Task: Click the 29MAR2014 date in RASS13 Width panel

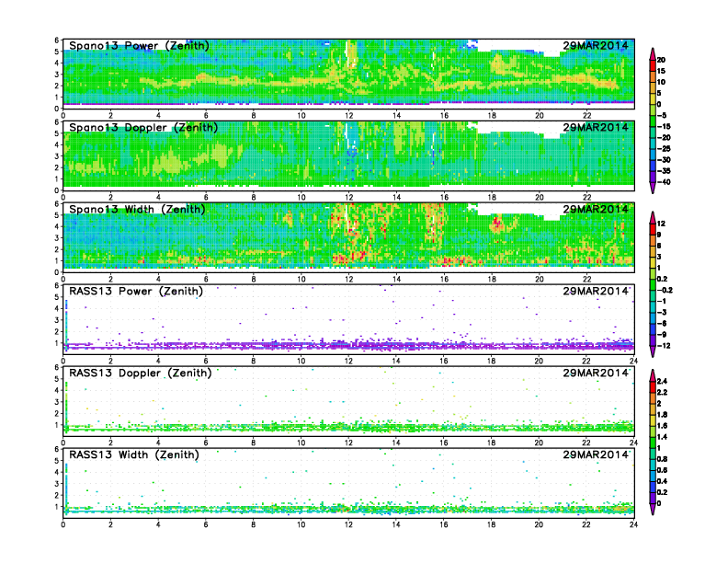Action: (596, 454)
